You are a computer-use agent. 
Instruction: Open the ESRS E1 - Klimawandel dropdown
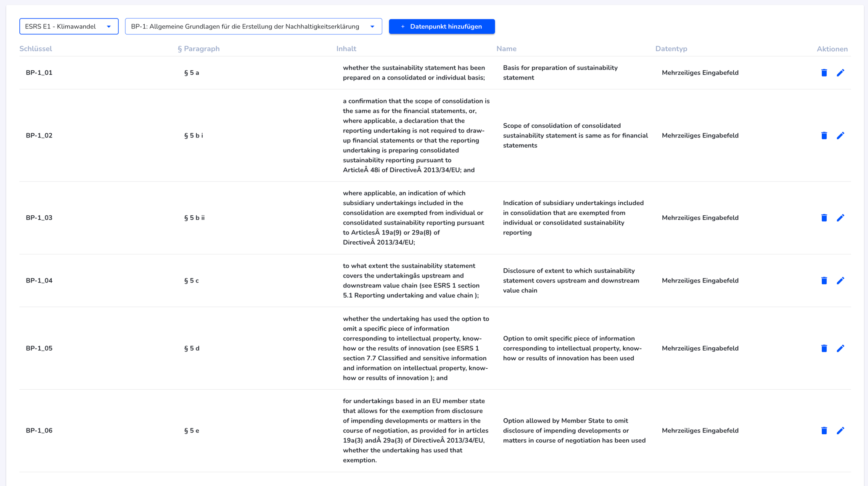coord(69,26)
